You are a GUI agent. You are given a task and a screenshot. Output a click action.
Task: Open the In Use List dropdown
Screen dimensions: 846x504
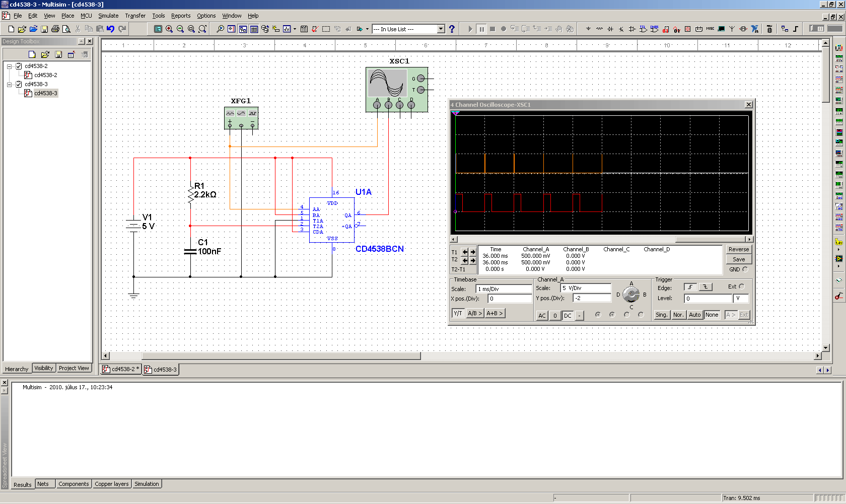point(441,29)
